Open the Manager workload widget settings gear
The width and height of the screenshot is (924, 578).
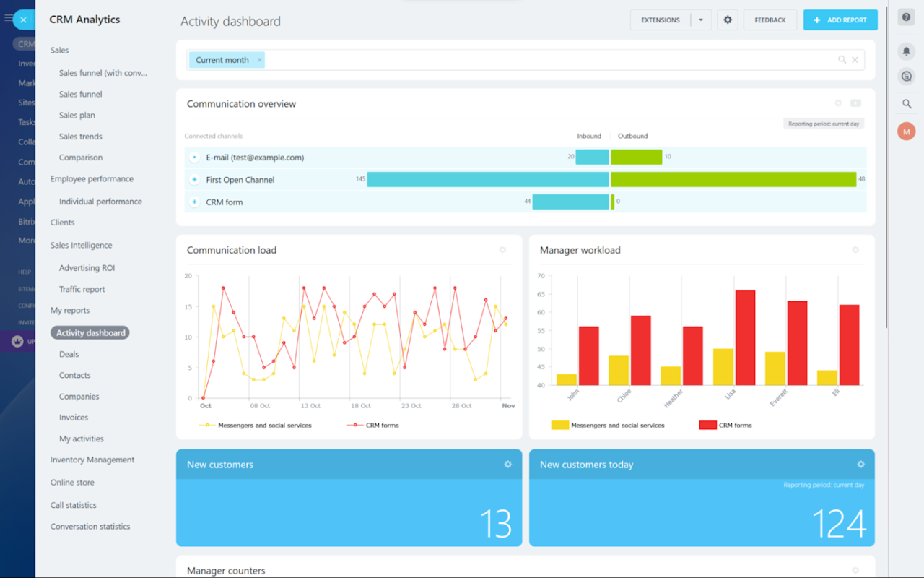coord(855,249)
